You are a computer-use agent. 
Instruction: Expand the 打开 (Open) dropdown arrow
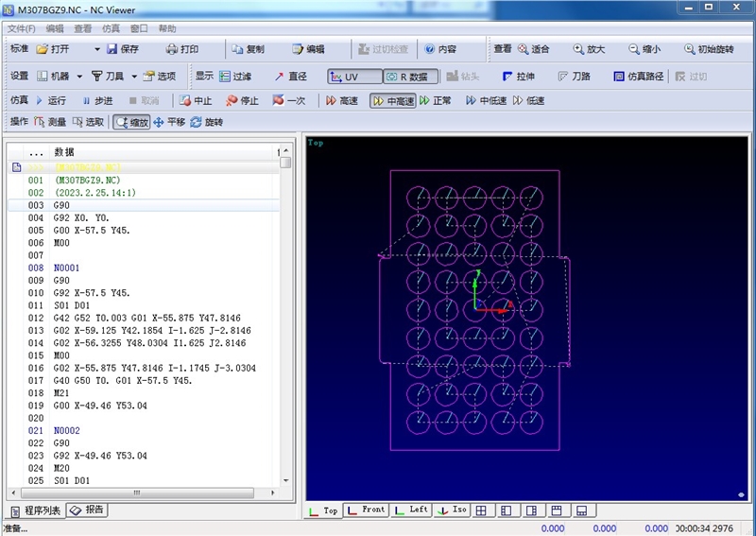(x=96, y=49)
